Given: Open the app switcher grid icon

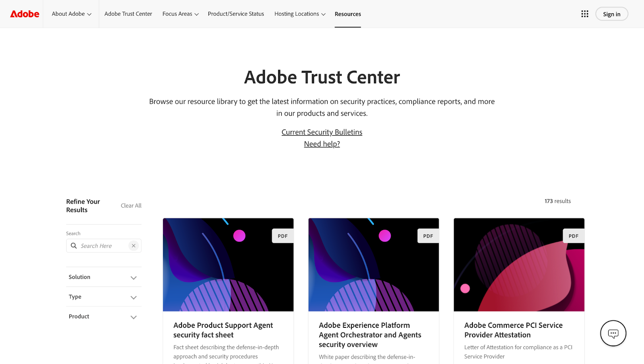Looking at the screenshot, I should (x=585, y=14).
